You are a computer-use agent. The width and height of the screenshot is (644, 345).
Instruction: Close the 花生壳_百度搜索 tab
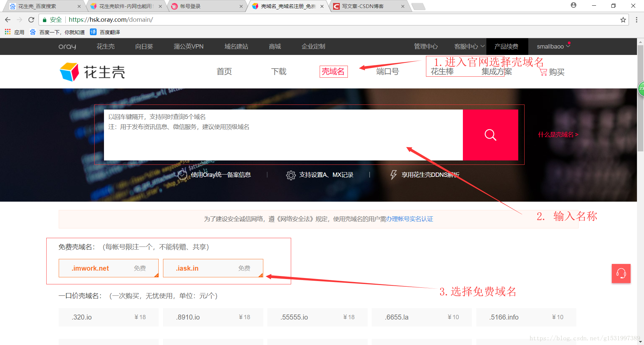pos(79,6)
